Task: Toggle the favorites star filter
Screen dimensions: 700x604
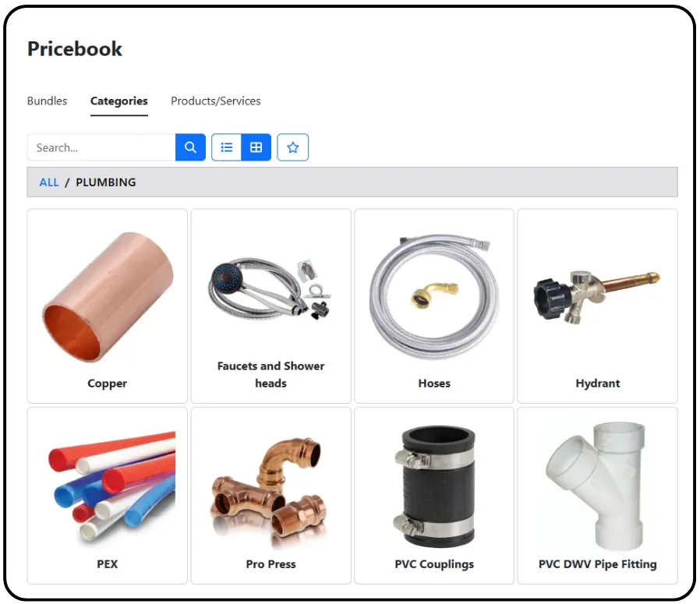Action: coord(293,147)
